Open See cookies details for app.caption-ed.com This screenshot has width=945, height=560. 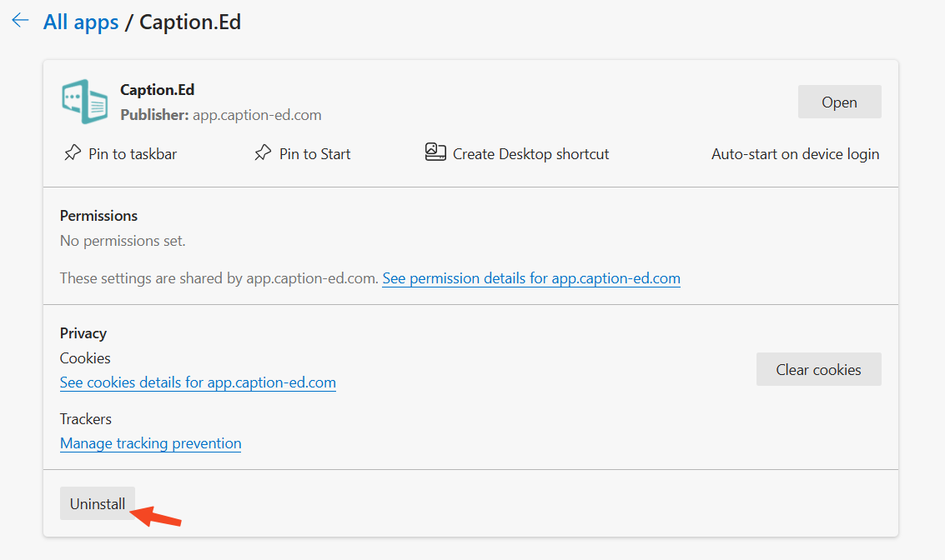click(x=198, y=382)
